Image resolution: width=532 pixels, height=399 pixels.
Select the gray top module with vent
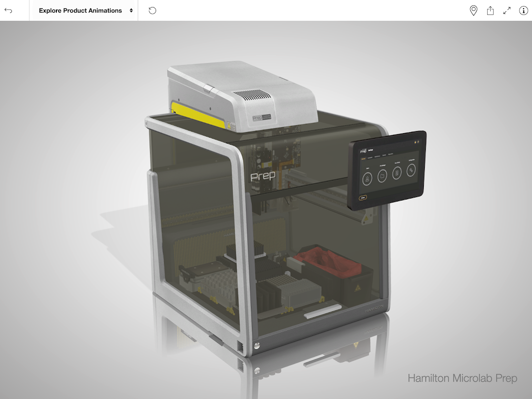tap(243, 97)
